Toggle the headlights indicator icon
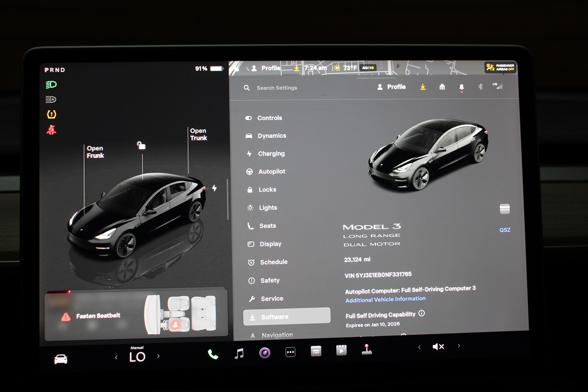Viewport: 588px width, 392px height. click(x=51, y=84)
